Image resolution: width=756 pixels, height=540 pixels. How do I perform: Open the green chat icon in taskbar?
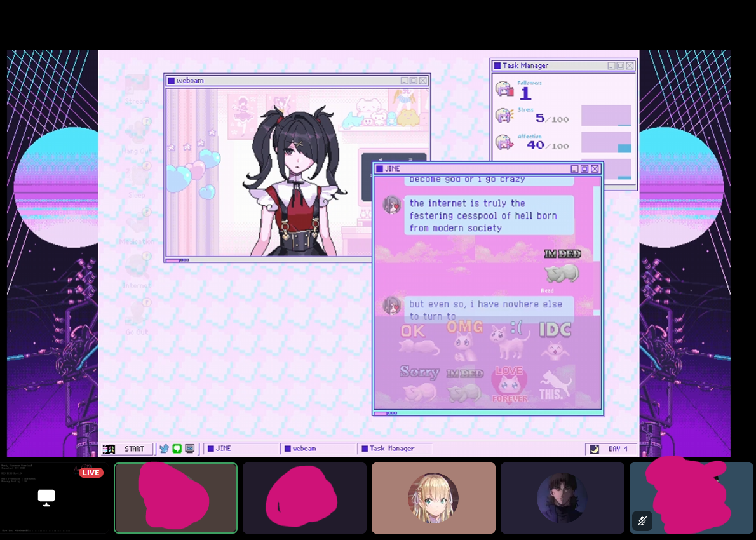[x=177, y=449]
